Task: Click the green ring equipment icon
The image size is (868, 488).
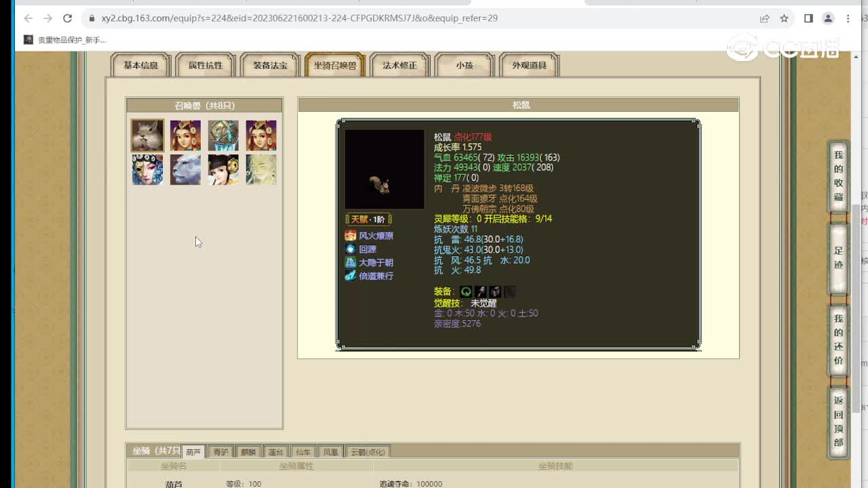Action: click(x=466, y=291)
